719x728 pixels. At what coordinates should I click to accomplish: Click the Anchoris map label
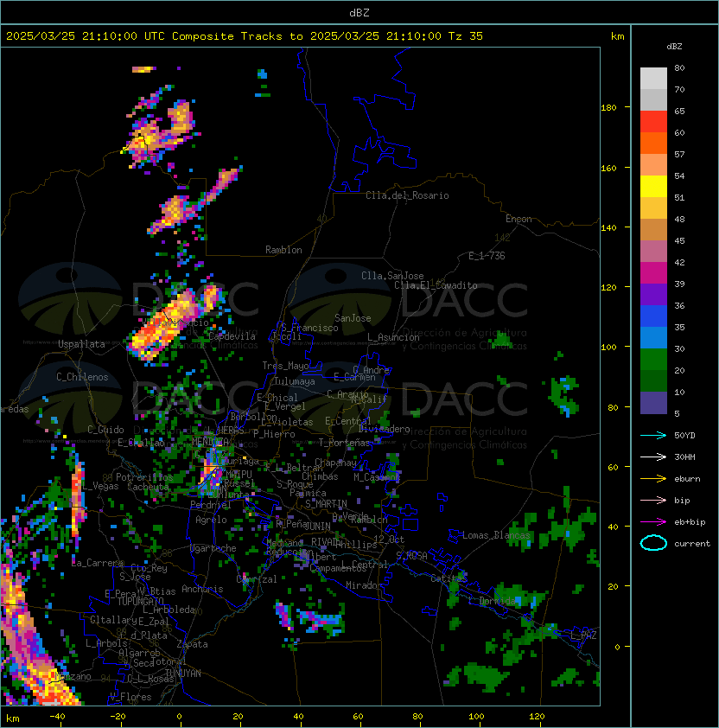click(202, 589)
